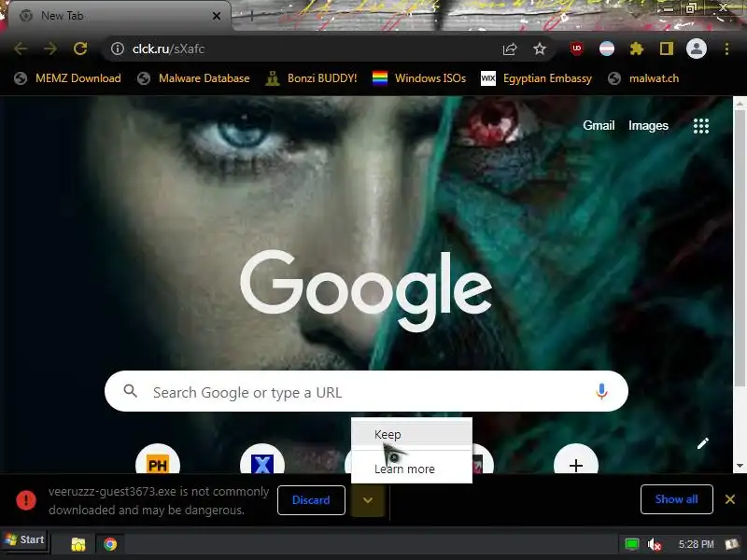
Task: Open the Extensions puzzle menu
Action: click(x=637, y=49)
